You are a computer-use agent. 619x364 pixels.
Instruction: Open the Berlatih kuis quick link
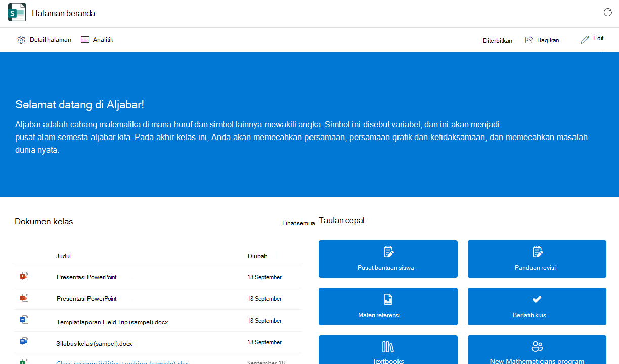(537, 306)
